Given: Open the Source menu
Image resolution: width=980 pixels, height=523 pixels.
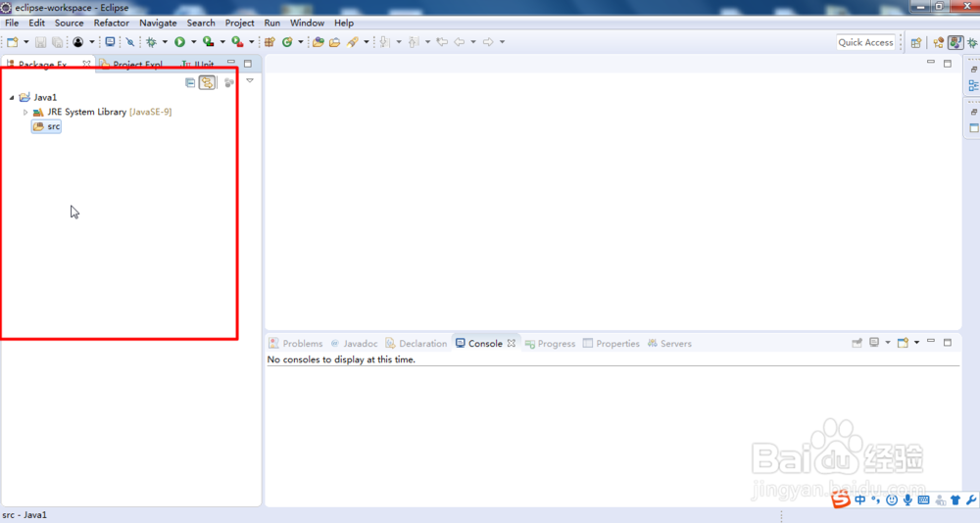Looking at the screenshot, I should tap(69, 23).
